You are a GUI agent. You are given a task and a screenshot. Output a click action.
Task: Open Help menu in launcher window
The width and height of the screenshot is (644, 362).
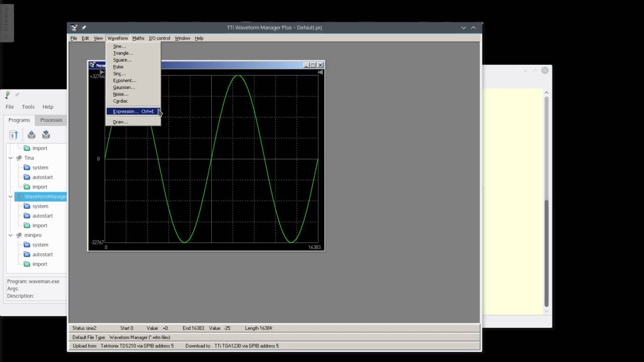coord(48,107)
